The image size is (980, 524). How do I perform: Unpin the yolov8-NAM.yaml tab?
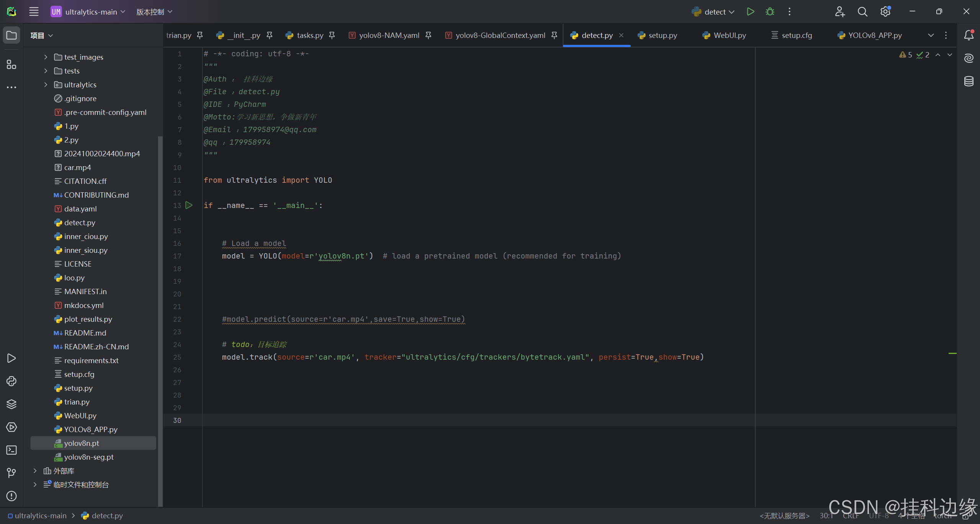(428, 35)
